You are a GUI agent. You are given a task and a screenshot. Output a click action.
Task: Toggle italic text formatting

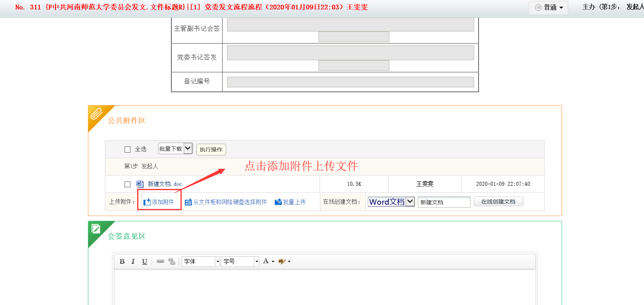[x=133, y=261]
